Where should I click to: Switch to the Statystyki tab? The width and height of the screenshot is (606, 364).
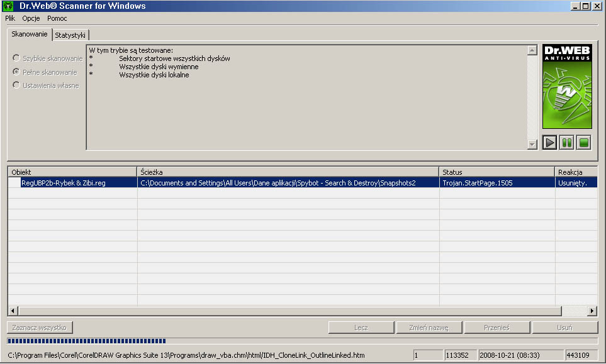70,35
